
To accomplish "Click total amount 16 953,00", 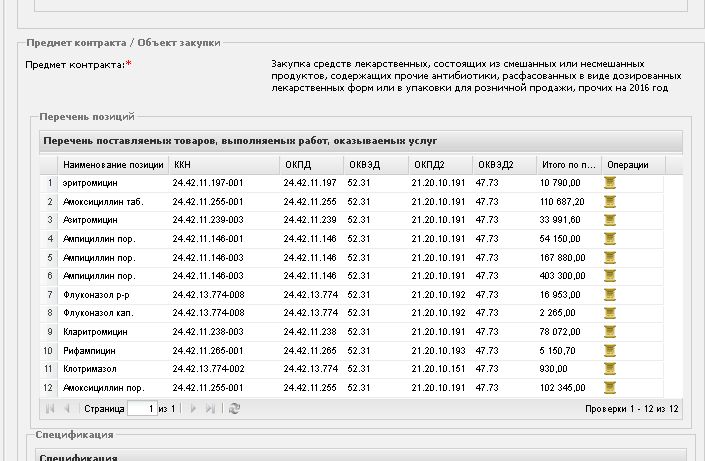I will coord(560,295).
